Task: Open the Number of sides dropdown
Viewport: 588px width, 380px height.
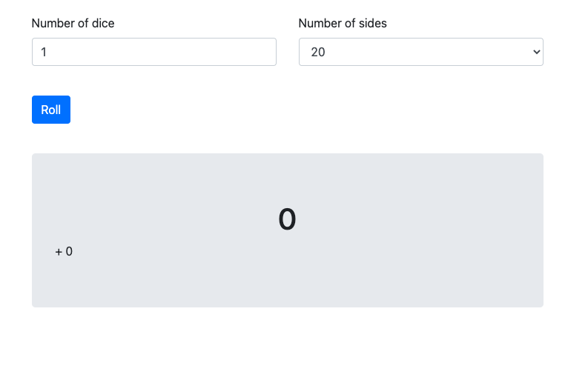Action: click(420, 52)
